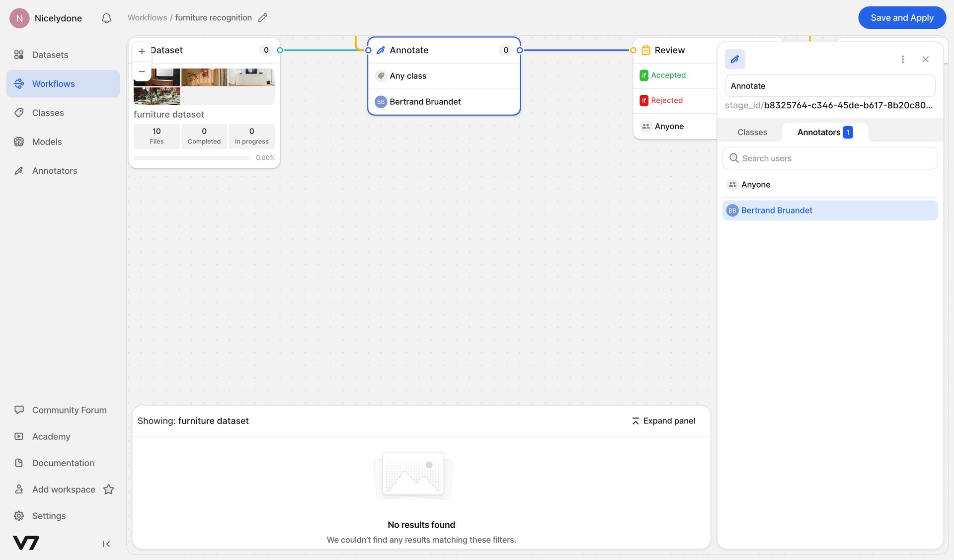Open the three-dot menu in the Annotate panel

pos(903,59)
